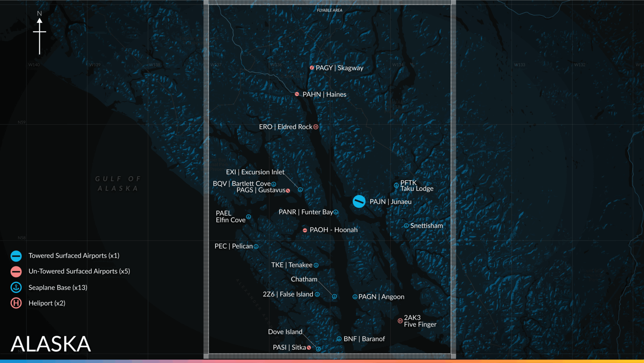Click the Elfin Cove seaplane base icon
The width and height of the screenshot is (644, 363).
pyautogui.click(x=249, y=217)
